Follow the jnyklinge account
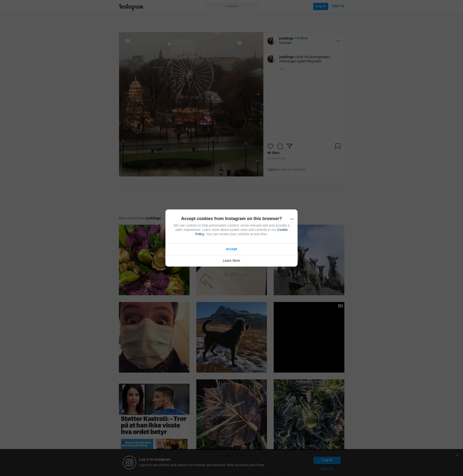The image size is (463, 476). [x=302, y=38]
